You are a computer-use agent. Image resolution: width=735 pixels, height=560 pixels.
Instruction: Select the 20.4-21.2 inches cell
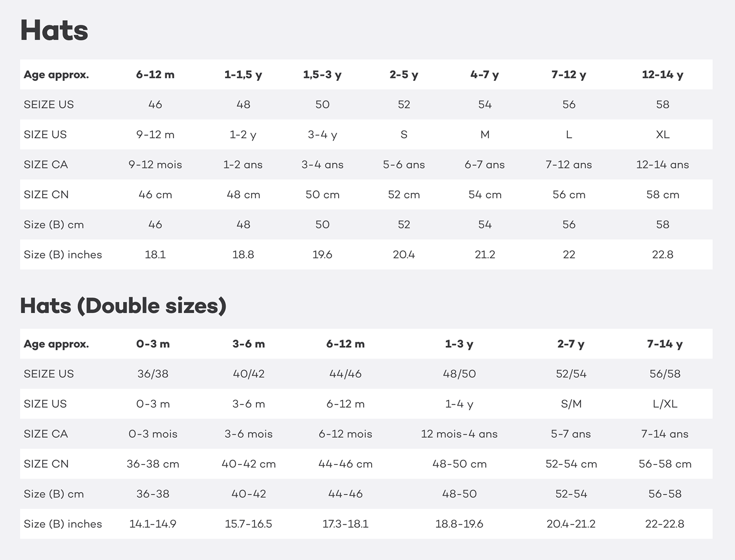click(x=571, y=524)
